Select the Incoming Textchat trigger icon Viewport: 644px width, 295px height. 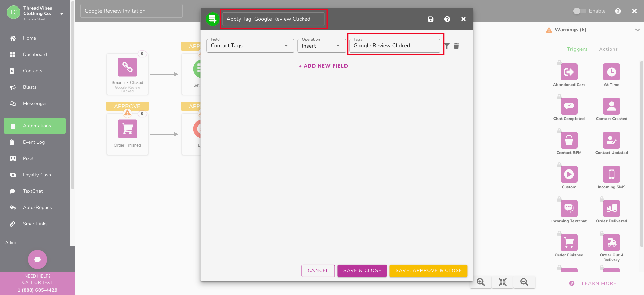click(569, 208)
